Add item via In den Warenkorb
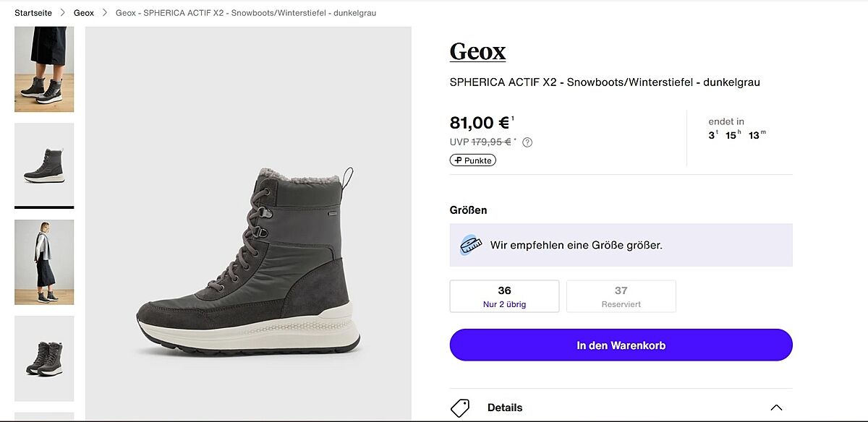The width and height of the screenshot is (868, 422). pyautogui.click(x=621, y=345)
